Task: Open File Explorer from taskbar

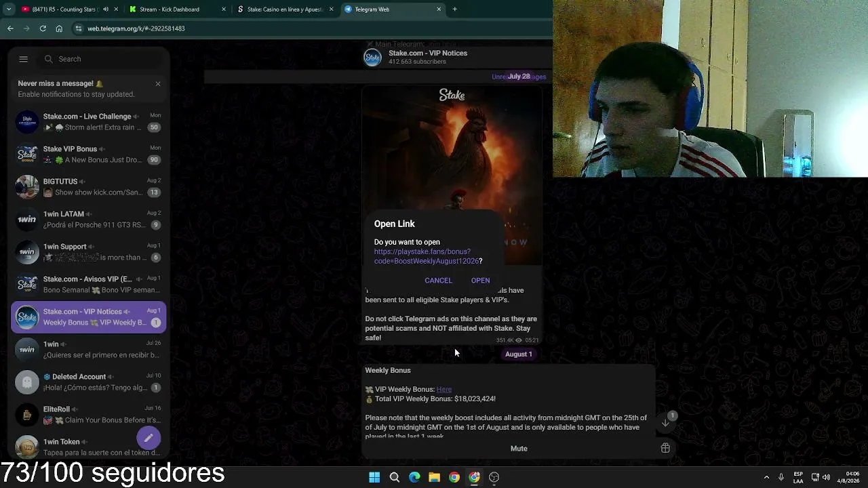Action: point(435,477)
